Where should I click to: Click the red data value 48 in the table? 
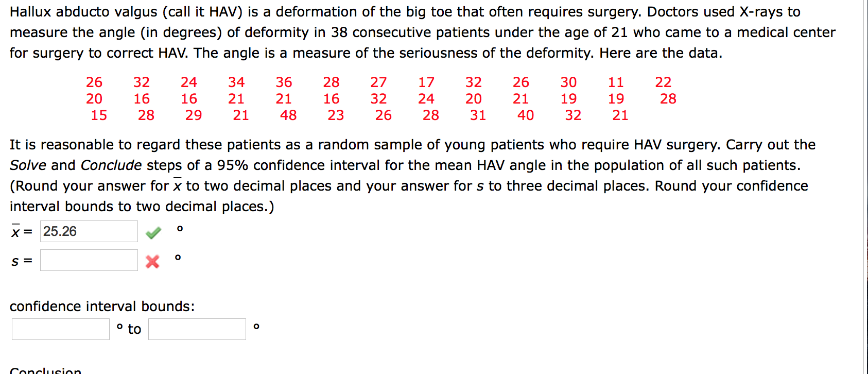[x=289, y=115]
